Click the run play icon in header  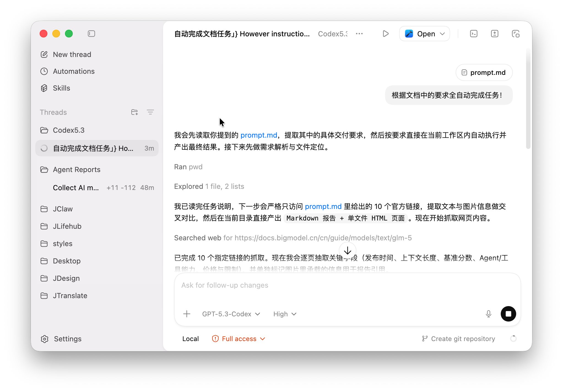coord(386,34)
